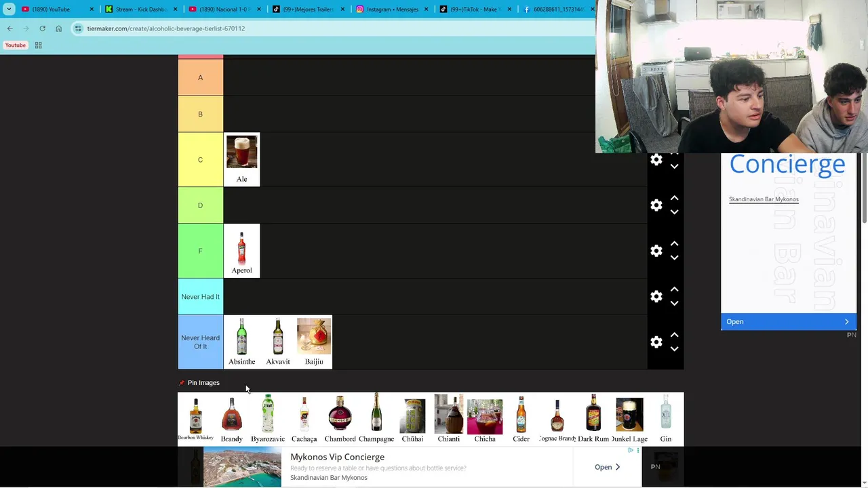Move tier D up with arrow
The image size is (868, 488).
[x=674, y=198]
